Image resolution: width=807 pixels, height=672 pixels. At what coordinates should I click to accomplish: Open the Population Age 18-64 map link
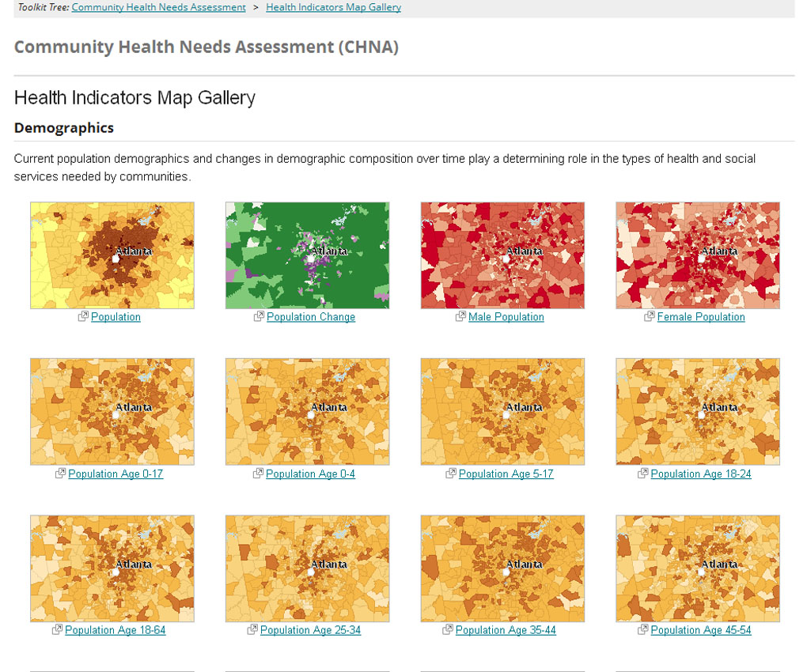pos(116,630)
